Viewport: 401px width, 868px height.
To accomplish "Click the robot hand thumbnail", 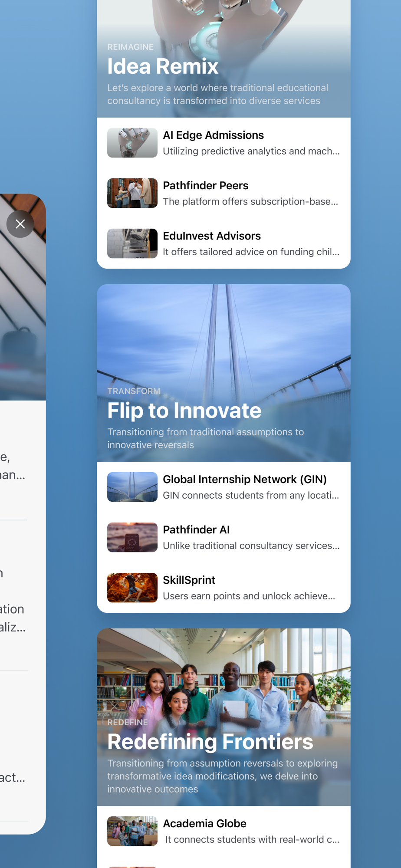I will point(132,143).
